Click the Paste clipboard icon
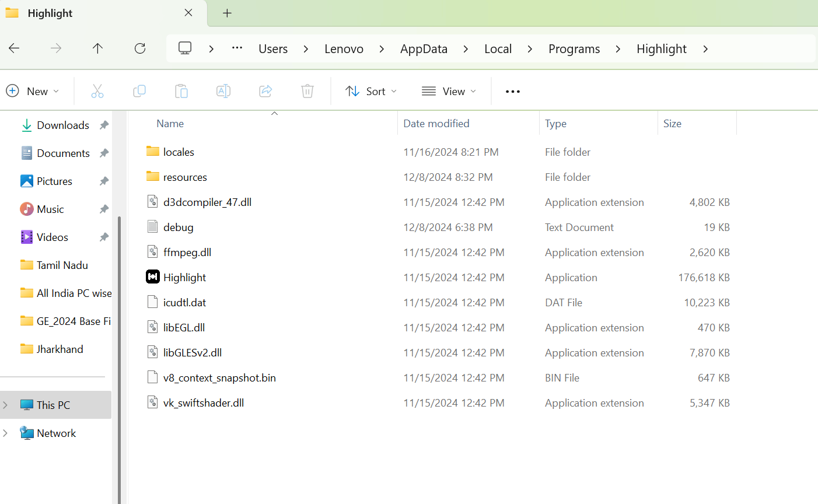Image resolution: width=818 pixels, height=504 pixels. [x=181, y=91]
